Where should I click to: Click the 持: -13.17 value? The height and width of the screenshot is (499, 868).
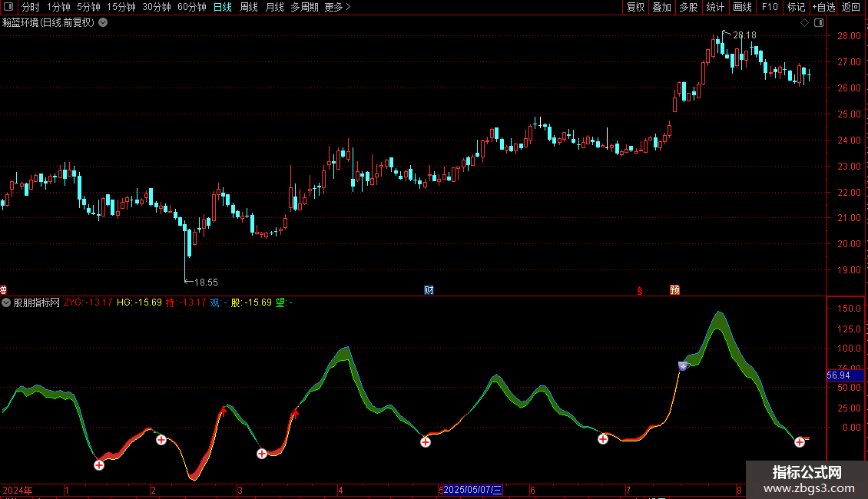click(186, 302)
